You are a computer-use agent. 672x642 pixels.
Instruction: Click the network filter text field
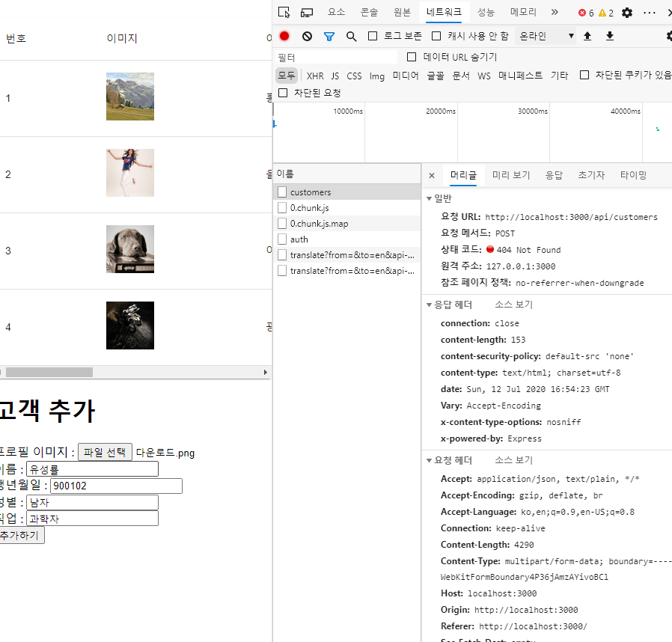pyautogui.click(x=336, y=57)
